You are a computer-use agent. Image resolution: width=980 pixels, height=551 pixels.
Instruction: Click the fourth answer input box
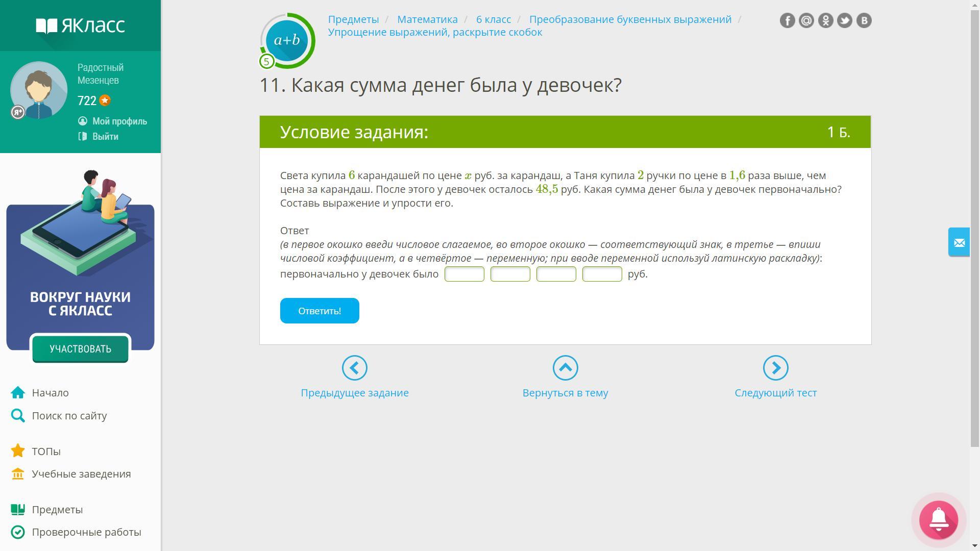[602, 274]
